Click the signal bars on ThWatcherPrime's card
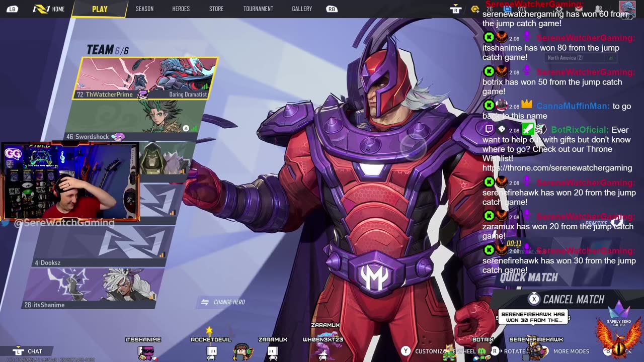 tap(204, 86)
